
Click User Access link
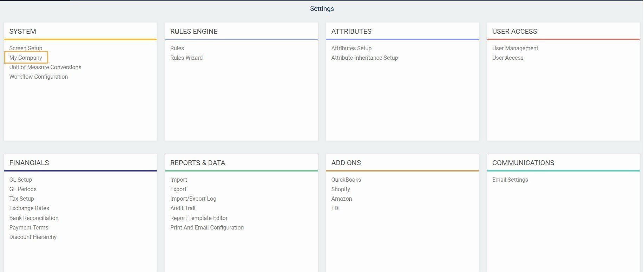507,58
